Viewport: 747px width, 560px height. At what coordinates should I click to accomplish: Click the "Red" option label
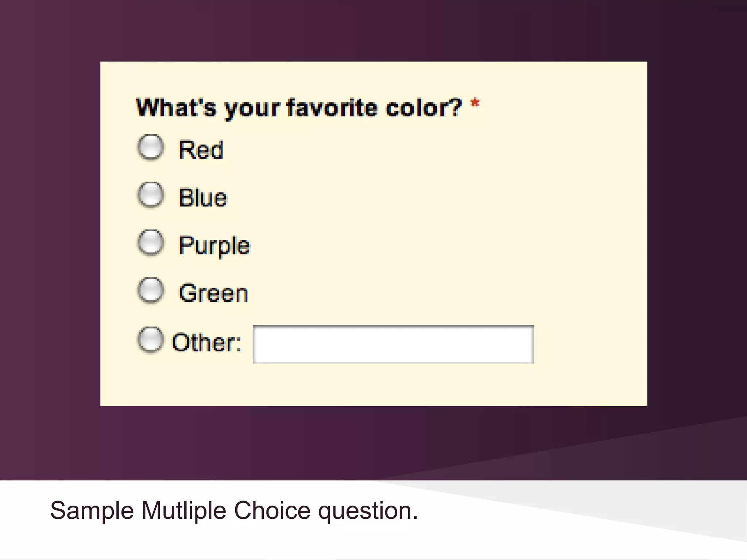click(x=201, y=150)
